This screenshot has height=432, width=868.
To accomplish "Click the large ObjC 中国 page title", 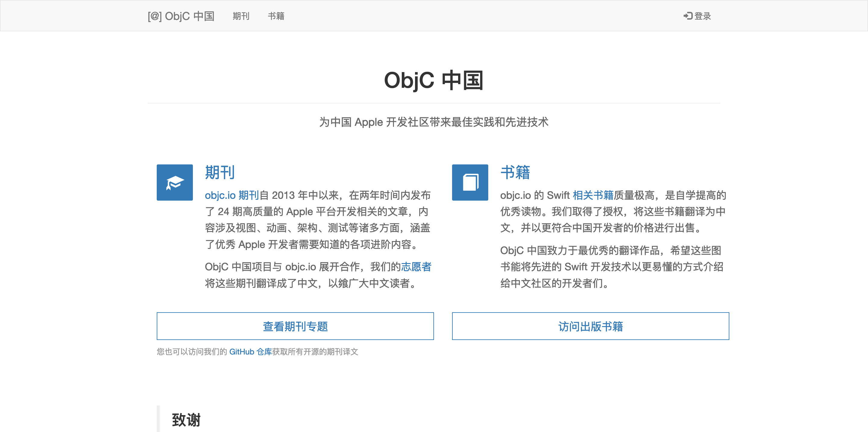I will [x=434, y=81].
